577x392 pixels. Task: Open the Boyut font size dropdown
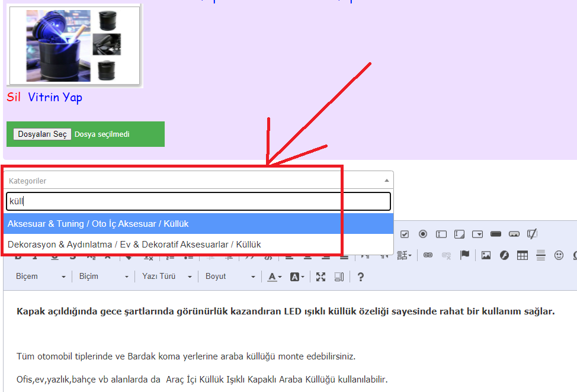point(230,276)
